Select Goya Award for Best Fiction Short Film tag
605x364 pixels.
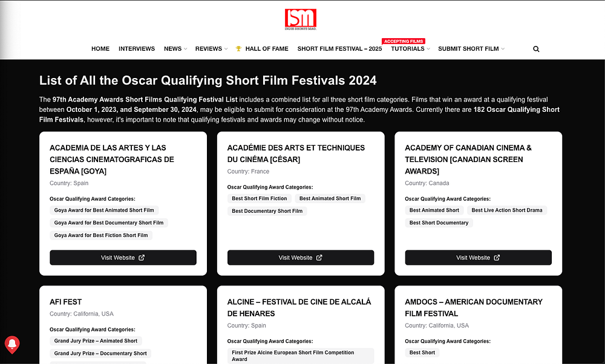[101, 235]
